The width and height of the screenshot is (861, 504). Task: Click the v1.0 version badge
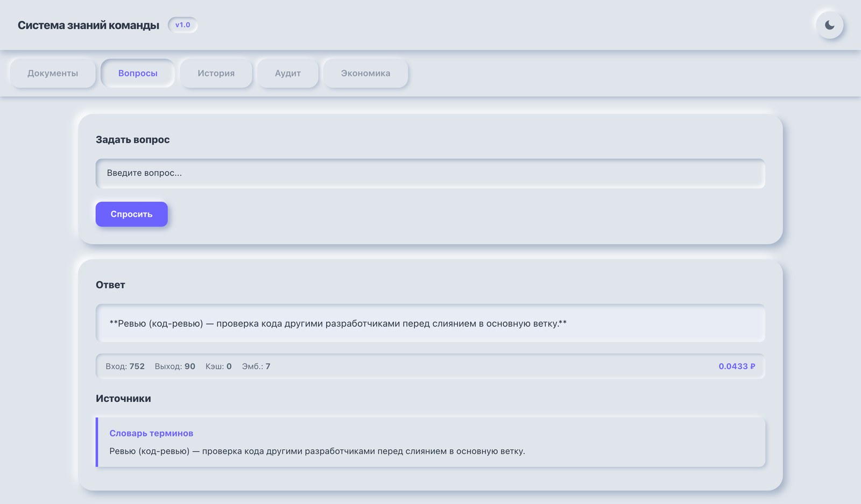183,25
